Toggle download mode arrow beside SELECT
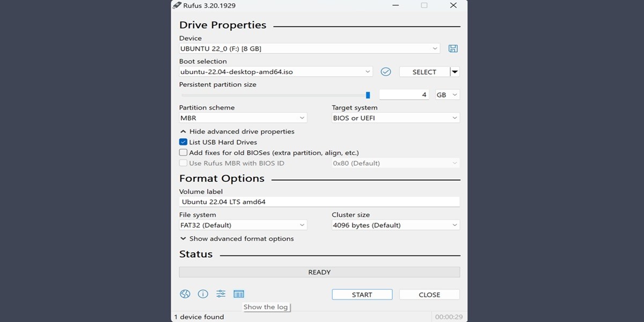644x322 pixels. (455, 71)
